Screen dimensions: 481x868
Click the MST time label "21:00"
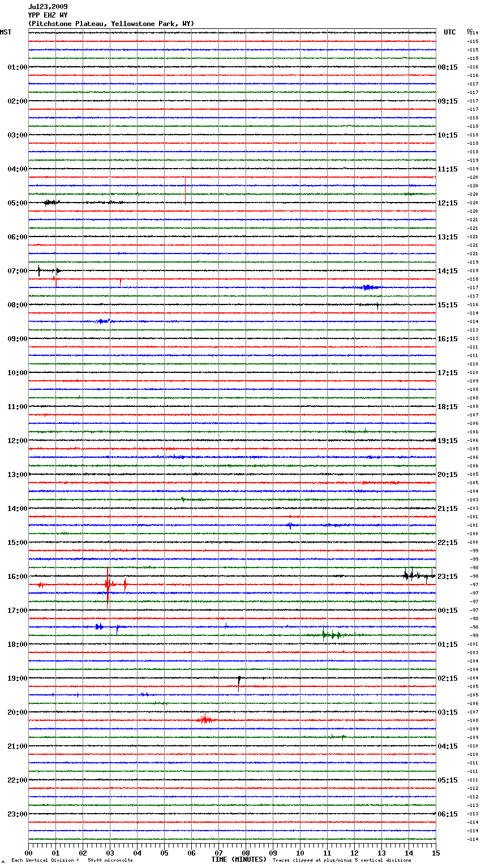[x=18, y=746]
